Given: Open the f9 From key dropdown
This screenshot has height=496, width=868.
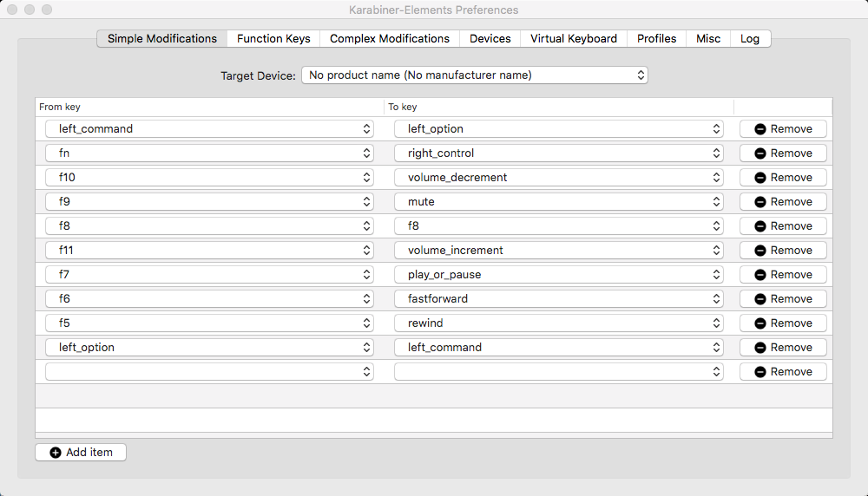Looking at the screenshot, I should pos(209,202).
